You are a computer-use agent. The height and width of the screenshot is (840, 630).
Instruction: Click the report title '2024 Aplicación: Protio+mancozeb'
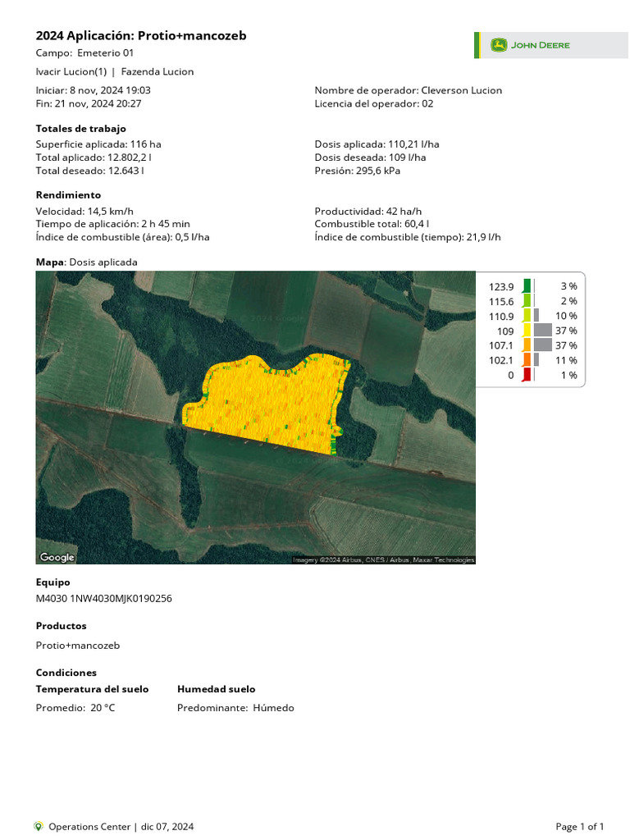point(141,36)
